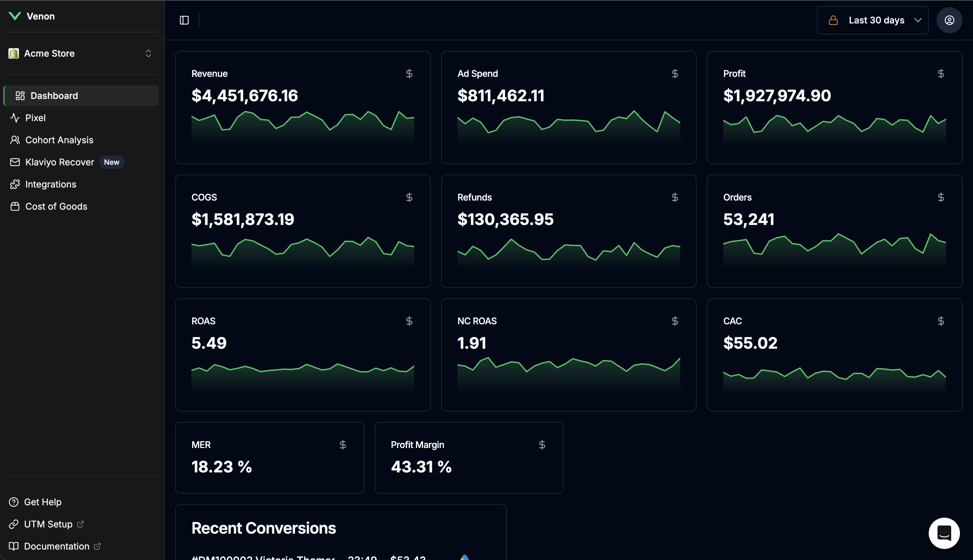Click the Revenue sparkline chart
This screenshot has height=560, width=973.
click(303, 127)
